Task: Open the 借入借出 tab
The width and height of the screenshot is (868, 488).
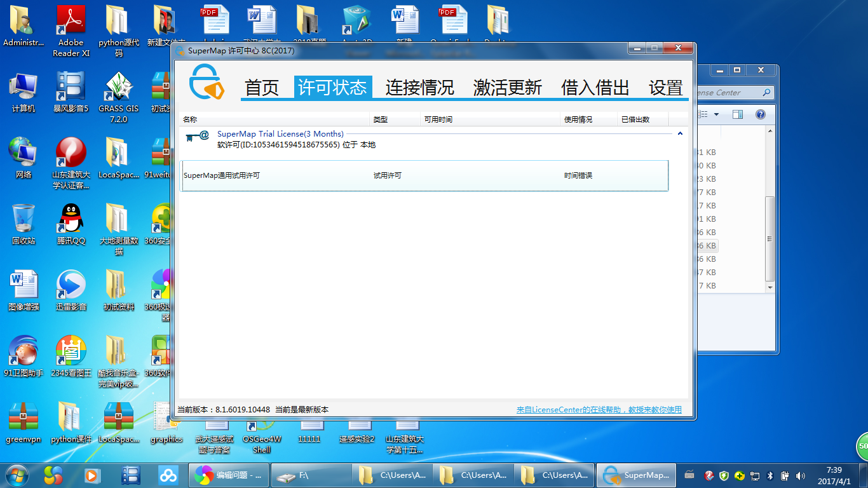Action: pos(595,87)
